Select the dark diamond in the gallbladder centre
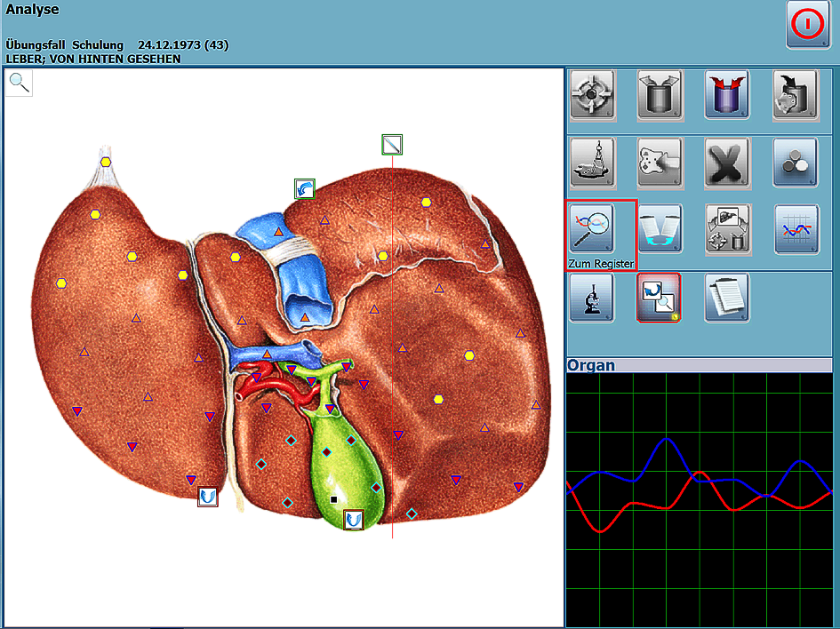The width and height of the screenshot is (840, 629). click(x=327, y=452)
